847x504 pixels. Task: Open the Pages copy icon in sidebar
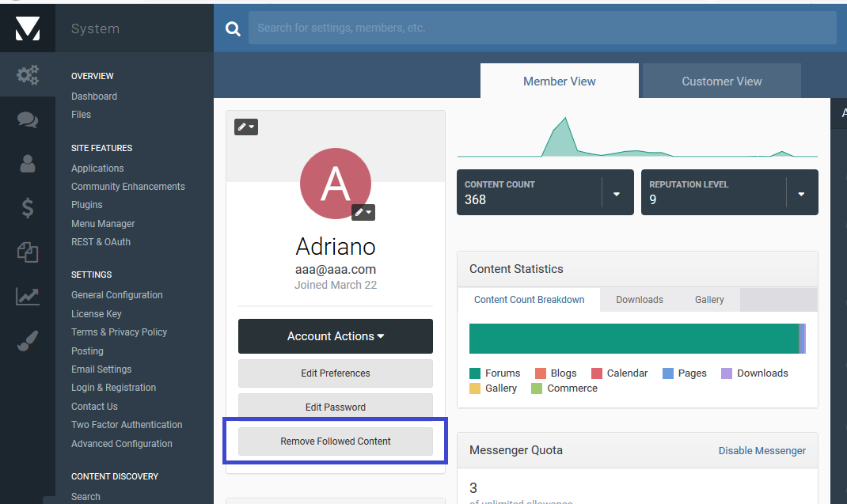(x=28, y=252)
